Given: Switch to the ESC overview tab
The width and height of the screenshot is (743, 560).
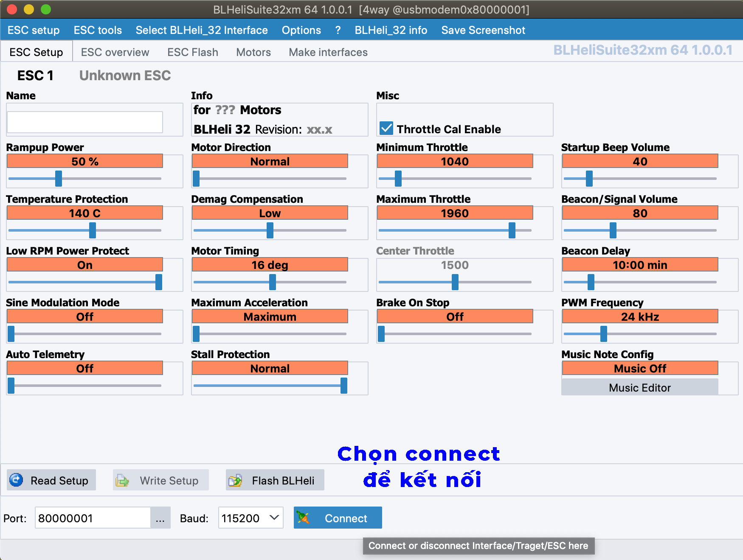Looking at the screenshot, I should coord(115,52).
